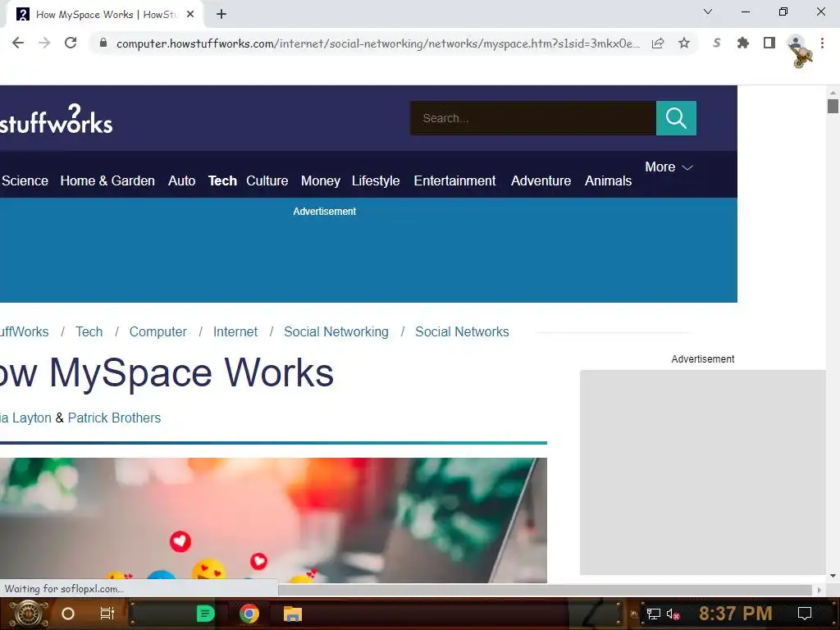
Task: Open the Chrome three-dot menu
Action: tap(822, 43)
